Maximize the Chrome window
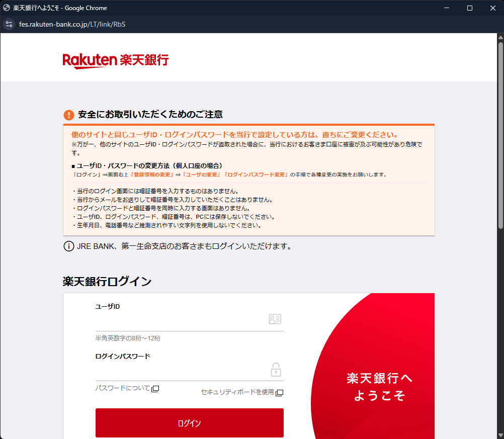Screen dimensions: 504x439 click(470, 8)
